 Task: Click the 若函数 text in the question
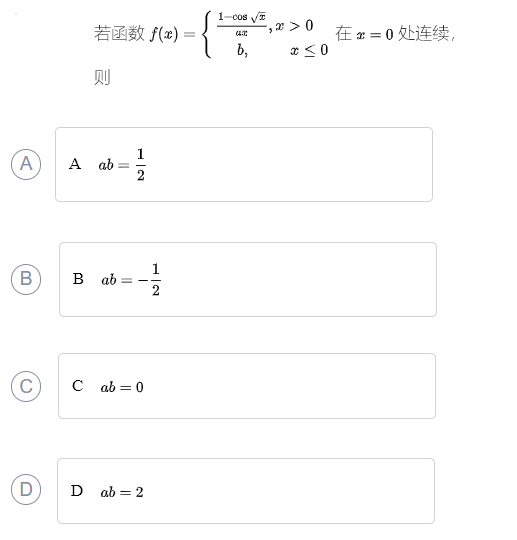tap(119, 33)
